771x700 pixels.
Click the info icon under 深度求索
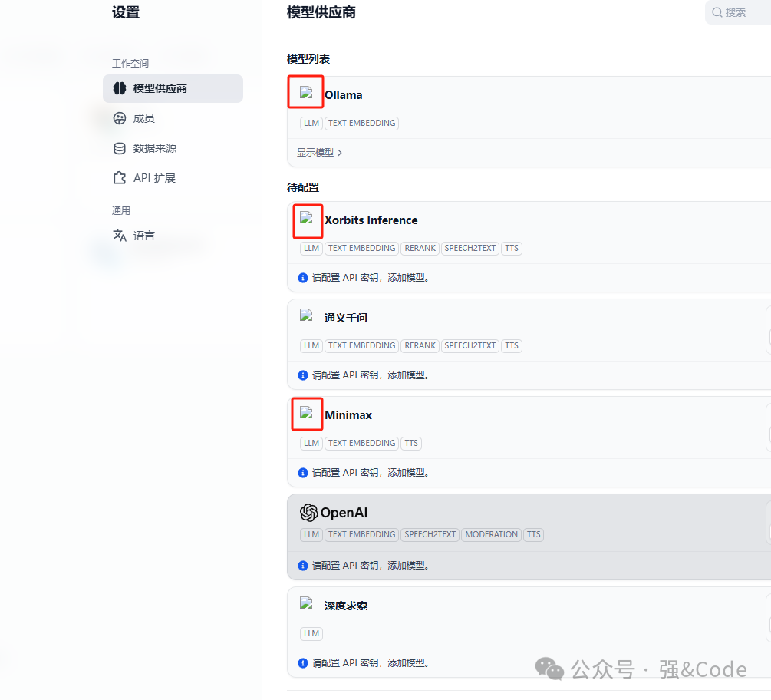[x=303, y=663]
